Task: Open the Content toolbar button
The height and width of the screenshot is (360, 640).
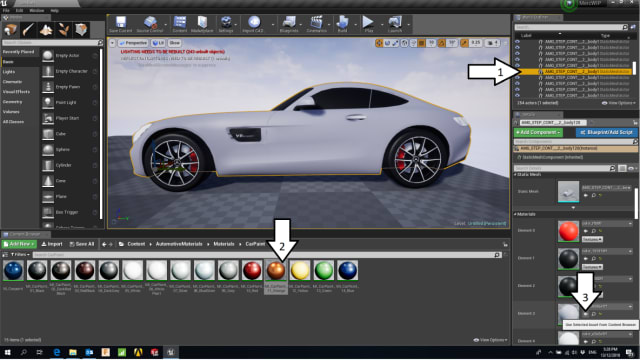Action: tap(180, 24)
